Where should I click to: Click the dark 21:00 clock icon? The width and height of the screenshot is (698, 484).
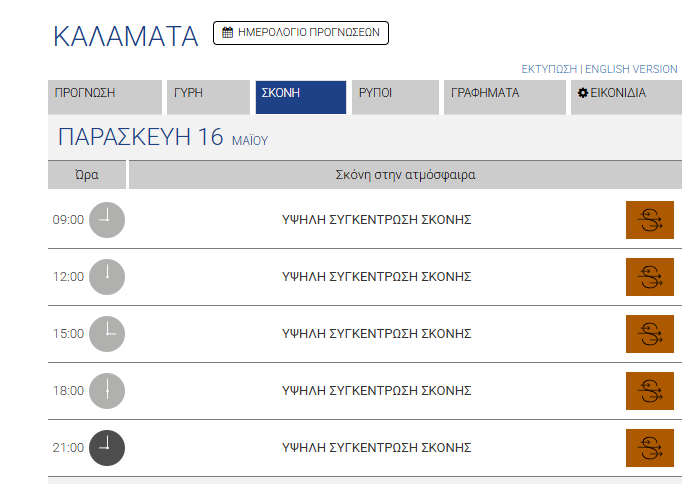coord(107,448)
